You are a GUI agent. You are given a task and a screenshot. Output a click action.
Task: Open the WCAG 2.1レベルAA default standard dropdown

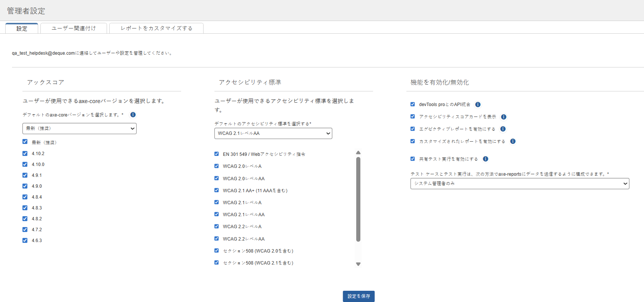(273, 133)
